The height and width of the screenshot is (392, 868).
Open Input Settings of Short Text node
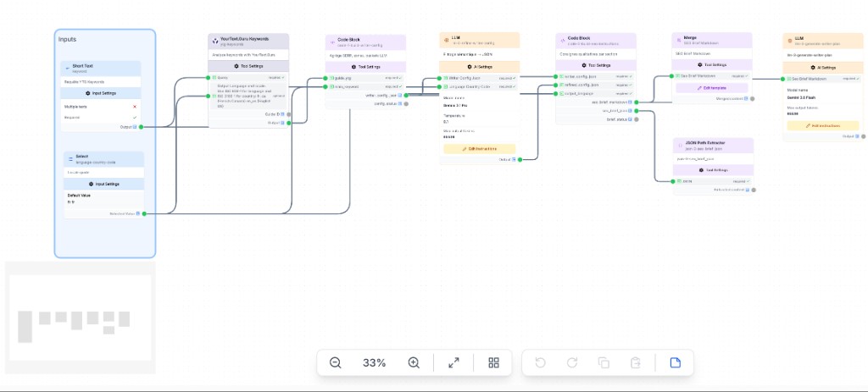coord(101,93)
